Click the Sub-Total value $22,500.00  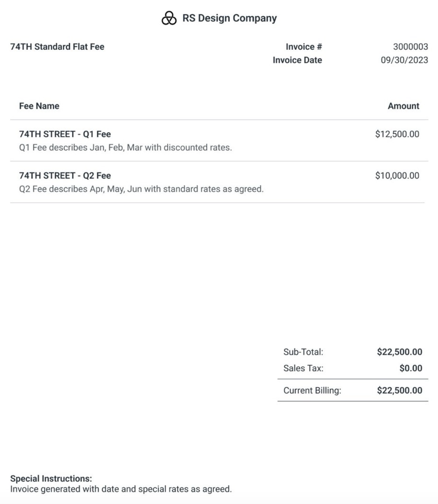[x=399, y=352]
